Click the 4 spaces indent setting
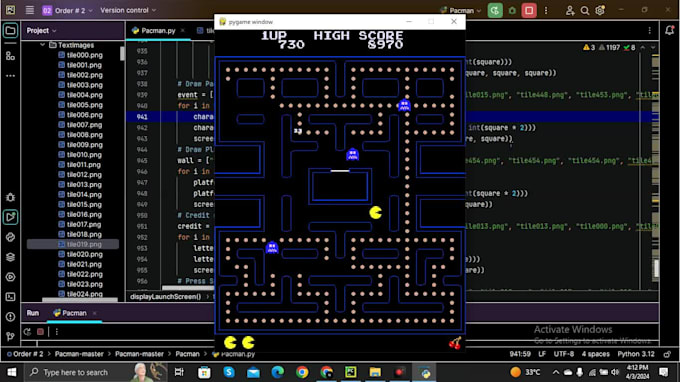The height and width of the screenshot is (382, 680). pyautogui.click(x=595, y=354)
